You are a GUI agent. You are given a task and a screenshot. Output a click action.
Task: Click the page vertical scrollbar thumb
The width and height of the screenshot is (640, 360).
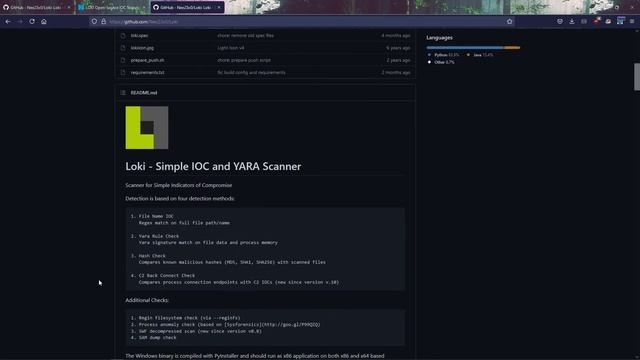pos(637,76)
